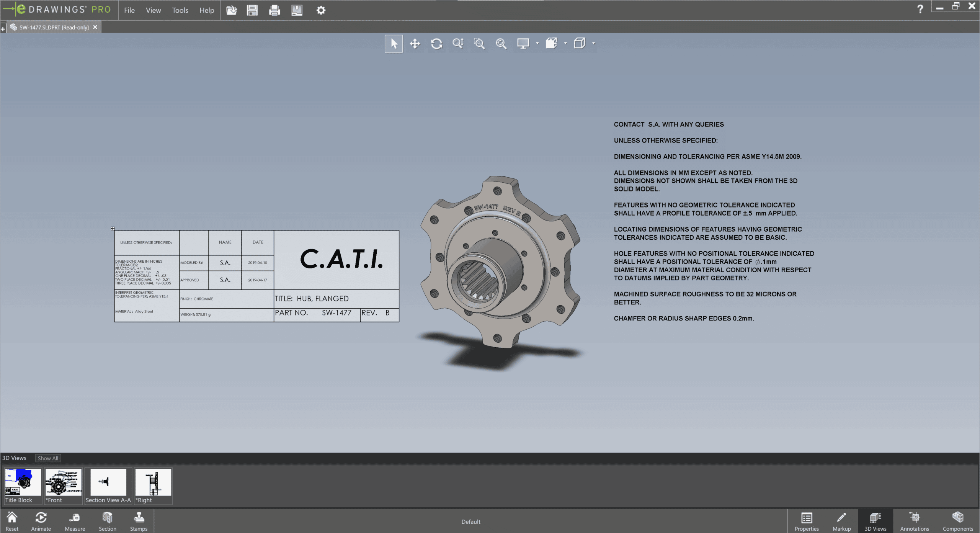The image size is (980, 533).
Task: Open the Tools menu
Action: pyautogui.click(x=180, y=10)
